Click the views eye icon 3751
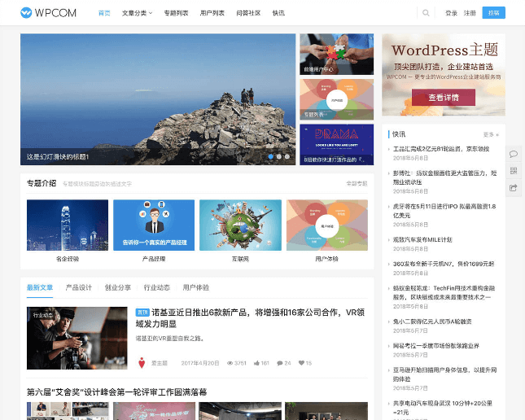This screenshot has width=525, height=420. pyautogui.click(x=230, y=363)
